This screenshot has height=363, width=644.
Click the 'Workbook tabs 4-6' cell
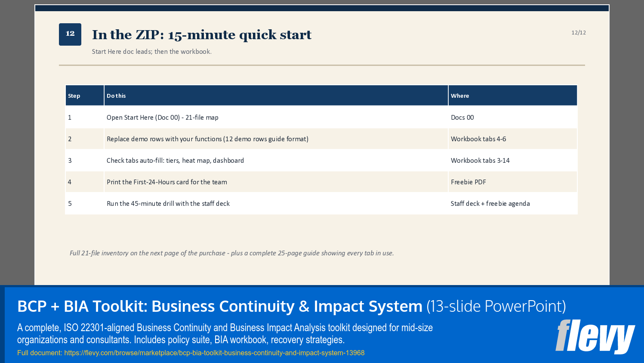tap(513, 139)
